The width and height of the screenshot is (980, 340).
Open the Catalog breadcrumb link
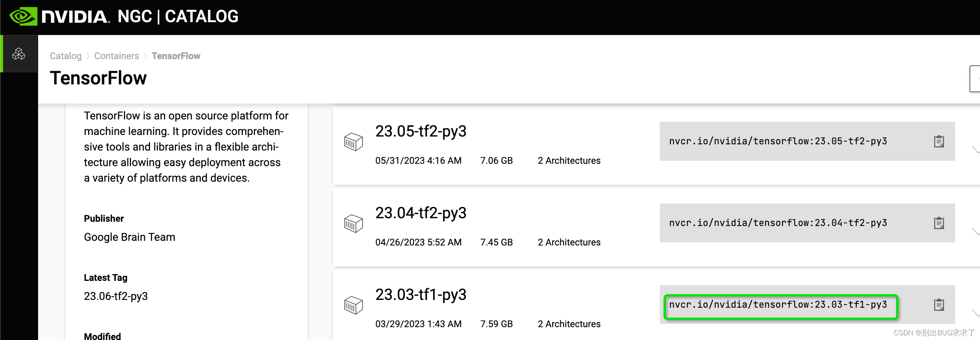65,56
